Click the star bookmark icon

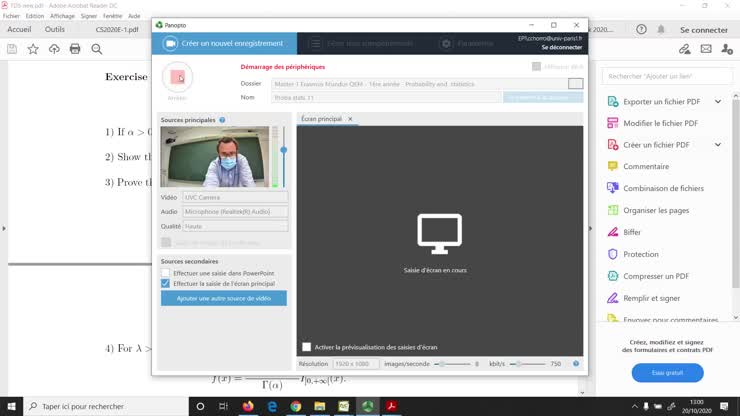[33, 49]
